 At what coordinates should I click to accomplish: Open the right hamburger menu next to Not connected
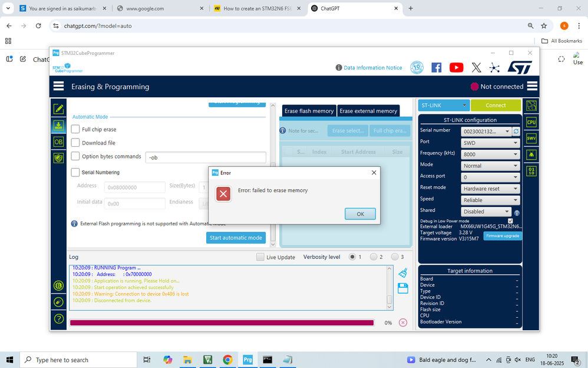pyautogui.click(x=532, y=86)
